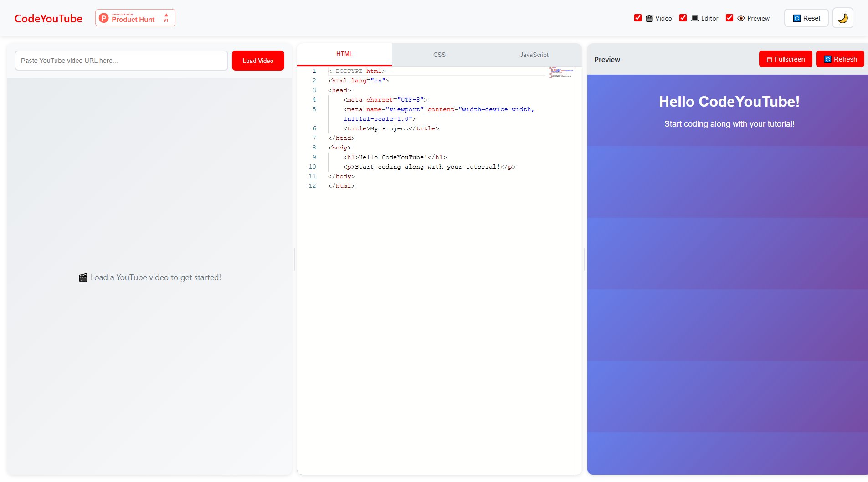This screenshot has height=482, width=868.
Task: Click the fullscreen square icon
Action: point(769,60)
